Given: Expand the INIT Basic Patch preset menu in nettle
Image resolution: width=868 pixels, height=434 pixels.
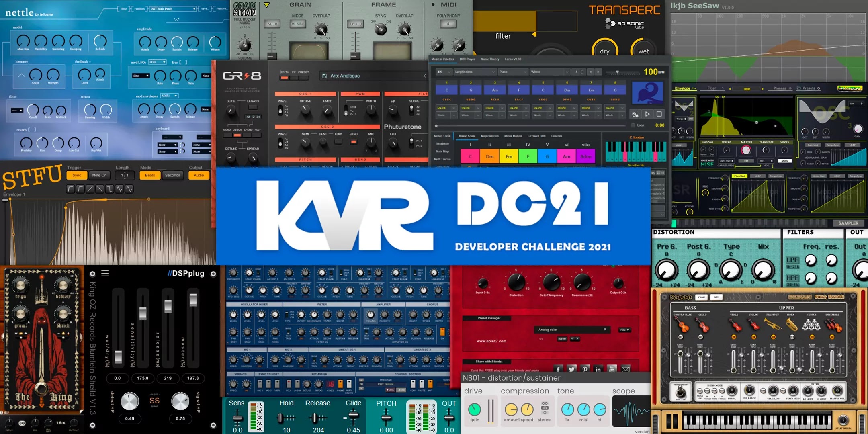Looking at the screenshot, I should coord(173,8).
